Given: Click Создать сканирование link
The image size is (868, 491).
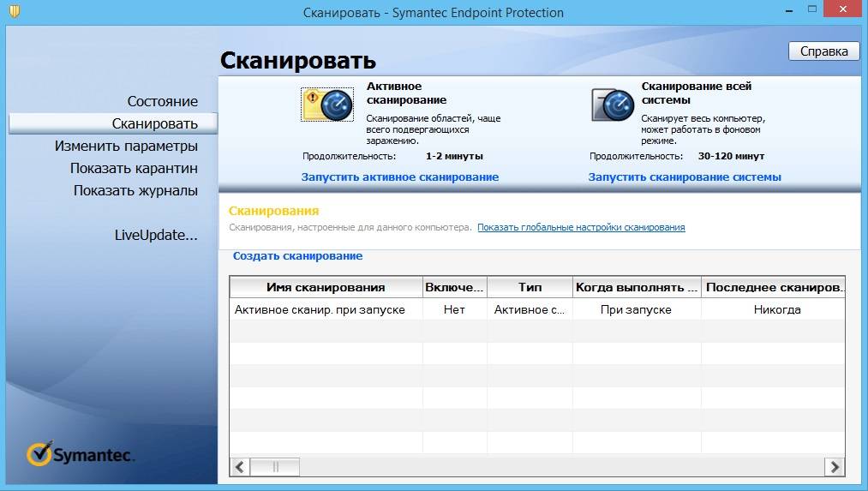Looking at the screenshot, I should (298, 255).
